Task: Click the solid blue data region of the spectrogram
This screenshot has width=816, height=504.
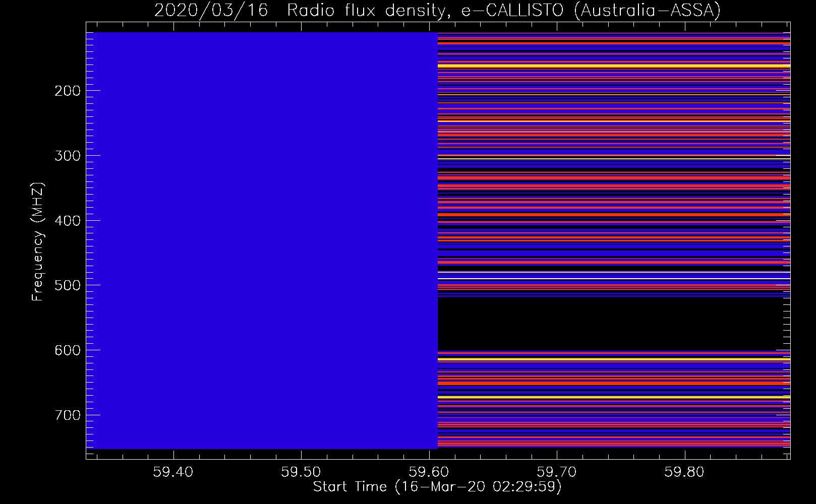Action: 262,240
